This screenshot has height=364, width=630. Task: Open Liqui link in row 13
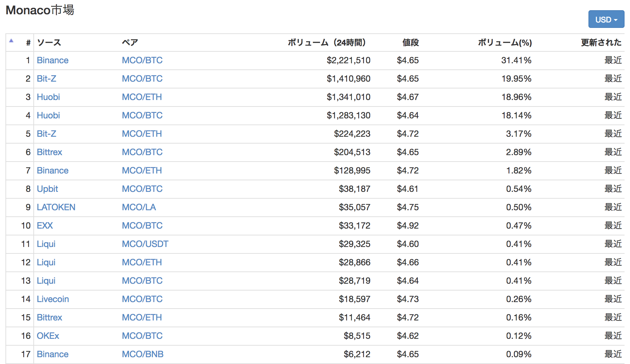point(46,281)
